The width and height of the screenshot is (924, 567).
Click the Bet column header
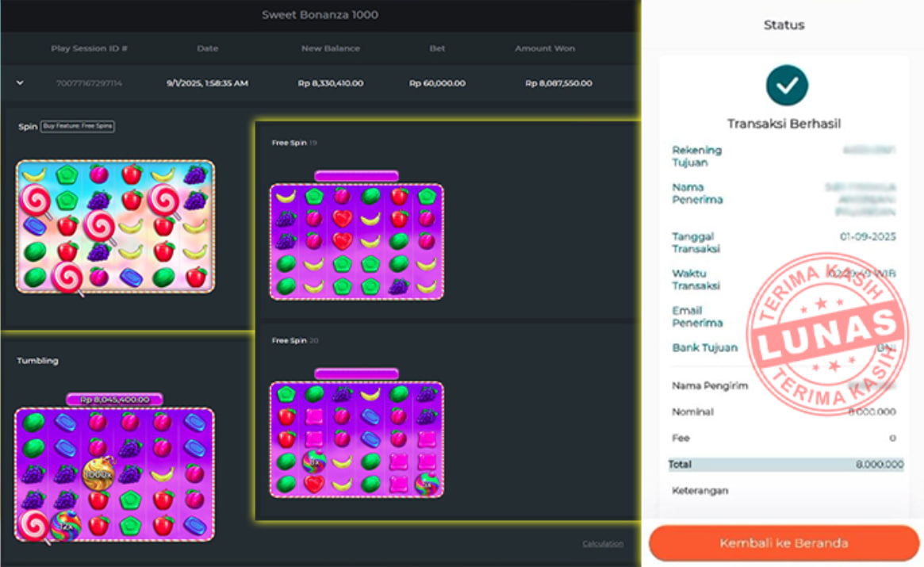click(437, 48)
